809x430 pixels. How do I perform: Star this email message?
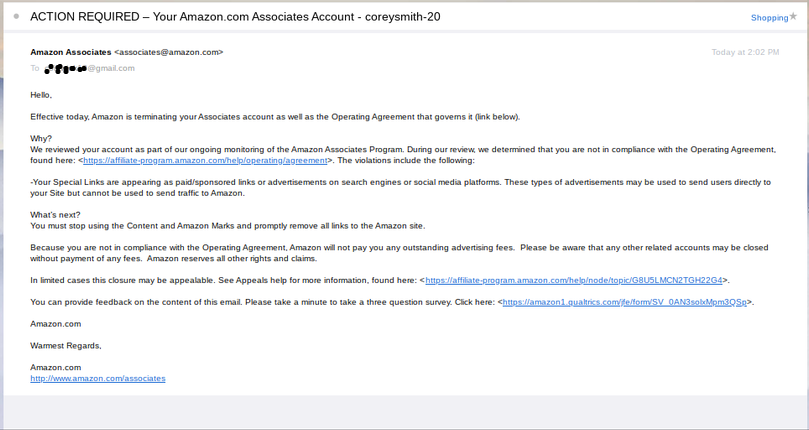(793, 17)
